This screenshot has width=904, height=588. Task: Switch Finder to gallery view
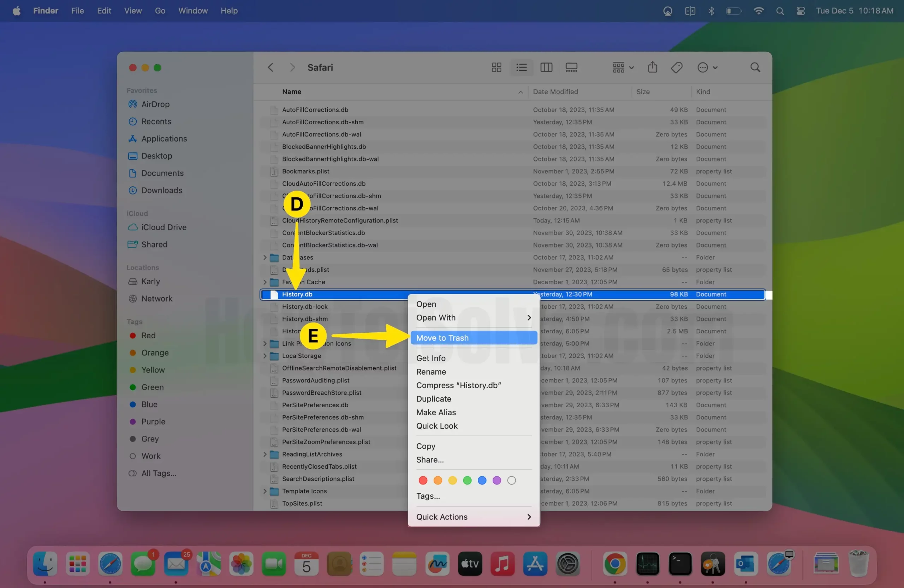(x=571, y=67)
